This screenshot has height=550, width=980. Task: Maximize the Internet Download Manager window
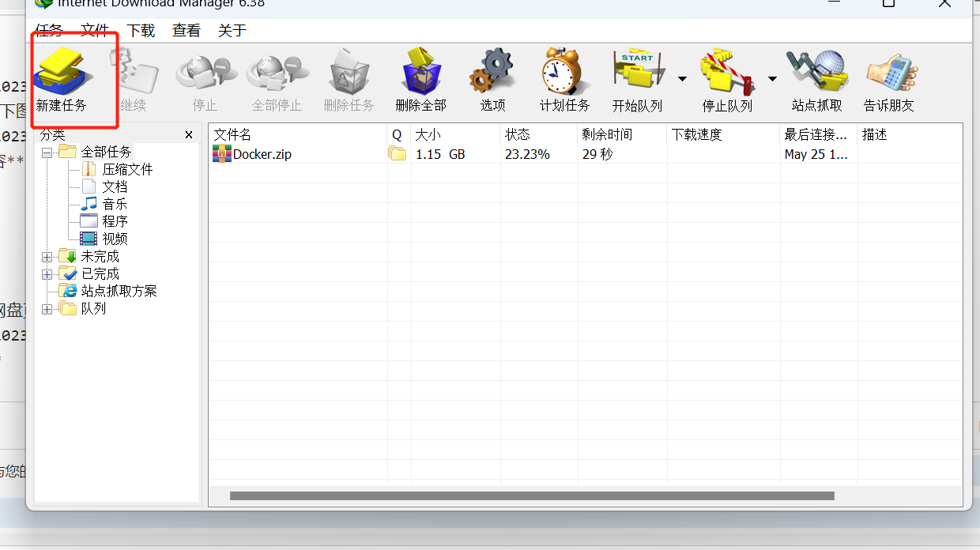click(x=888, y=2)
